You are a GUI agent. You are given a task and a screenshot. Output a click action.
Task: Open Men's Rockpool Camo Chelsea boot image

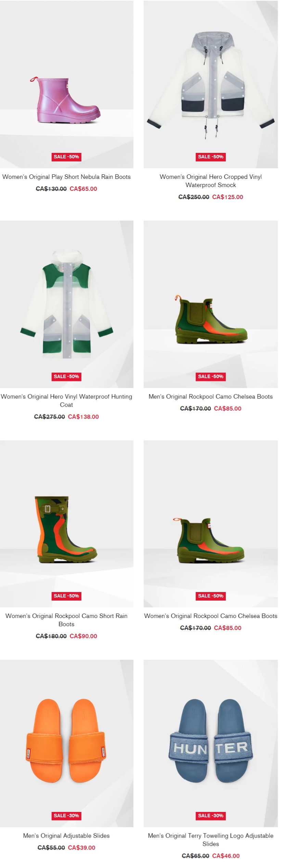[x=210, y=304]
